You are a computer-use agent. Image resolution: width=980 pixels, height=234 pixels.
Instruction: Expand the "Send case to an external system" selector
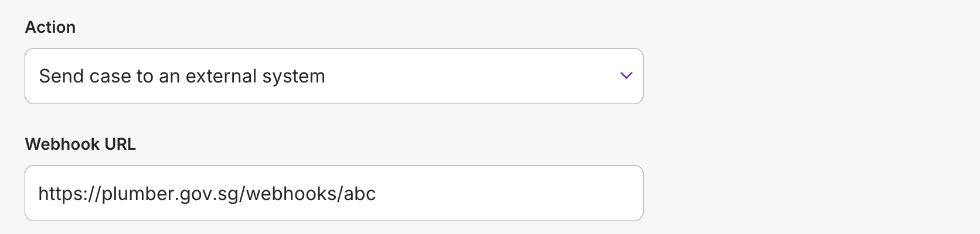334,76
